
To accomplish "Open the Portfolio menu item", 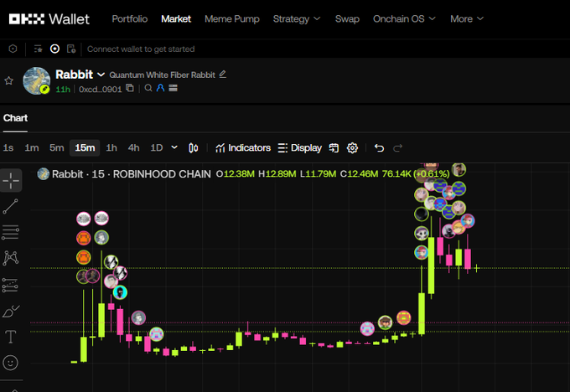I will [x=130, y=19].
